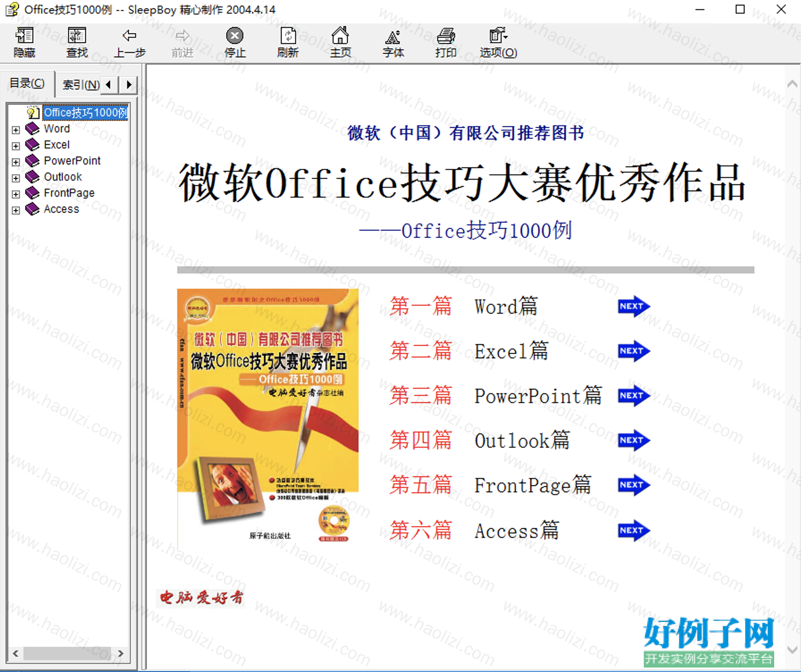This screenshot has height=672, width=801.
Task: Expand the PowerPoint tree node
Action: tap(16, 162)
